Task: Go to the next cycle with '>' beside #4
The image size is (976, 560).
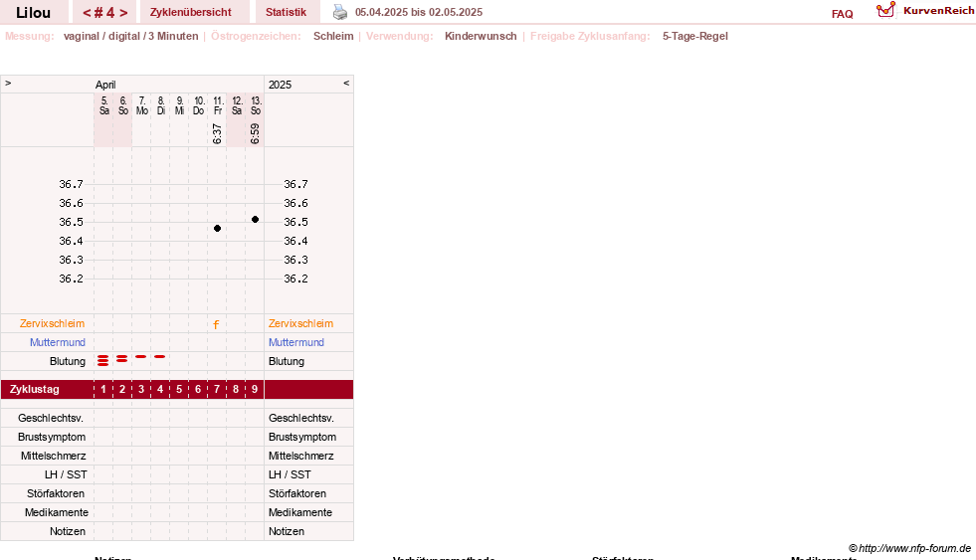Action: click(x=124, y=13)
